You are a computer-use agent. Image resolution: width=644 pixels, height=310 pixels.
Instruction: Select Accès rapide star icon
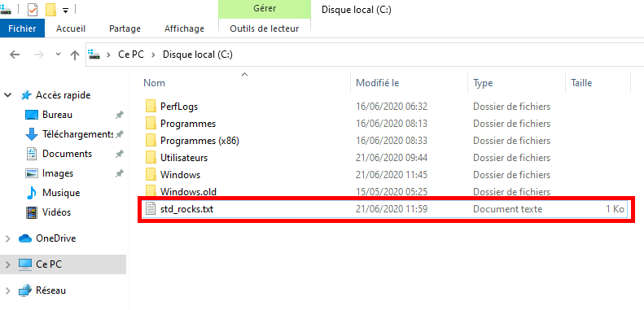click(26, 95)
